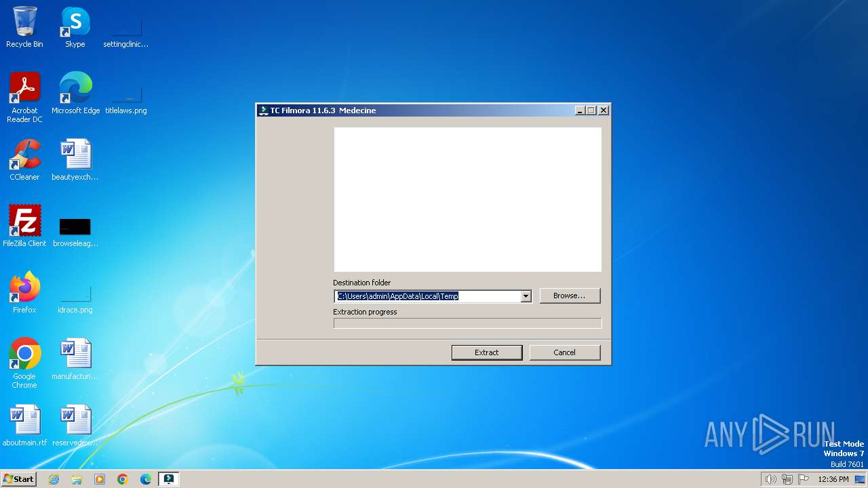868x488 pixels.
Task: Open Acrobat Reader DC shortcut
Action: 24,98
